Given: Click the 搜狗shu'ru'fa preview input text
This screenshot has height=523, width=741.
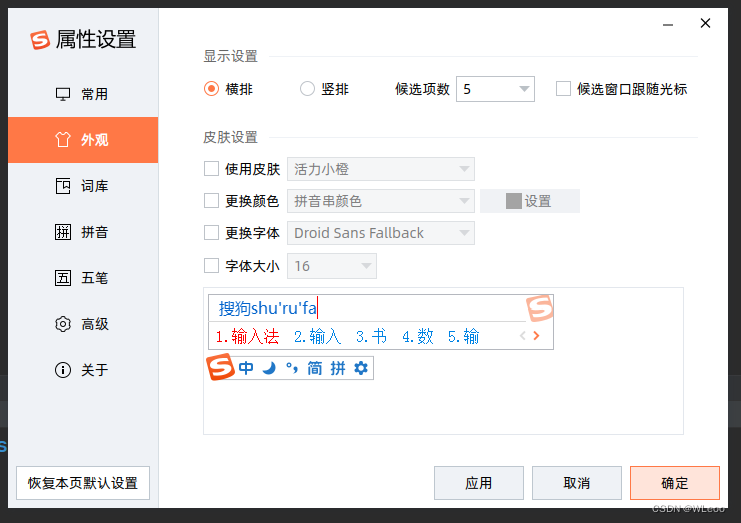Looking at the screenshot, I should coord(267,308).
